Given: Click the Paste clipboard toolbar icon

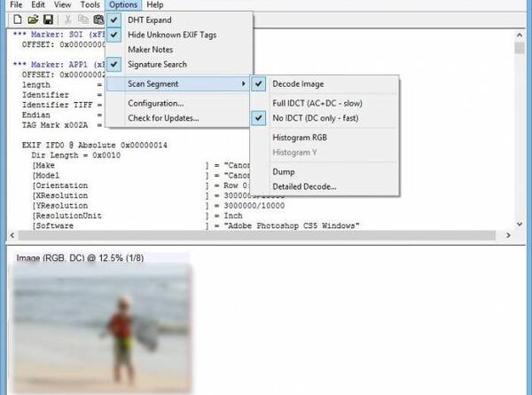Looking at the screenshot, I should click(x=98, y=20).
